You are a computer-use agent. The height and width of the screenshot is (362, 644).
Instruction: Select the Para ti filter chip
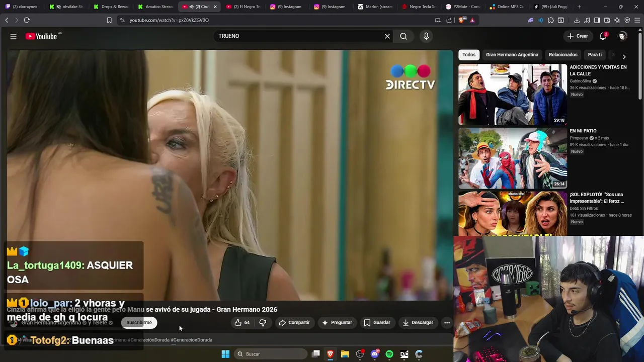(x=595, y=55)
